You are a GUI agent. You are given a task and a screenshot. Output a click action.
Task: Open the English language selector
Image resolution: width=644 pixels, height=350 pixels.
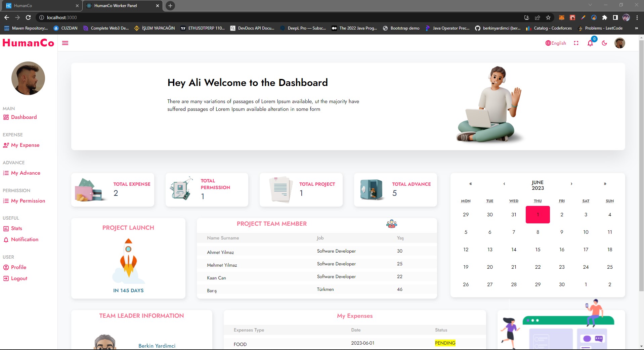coord(556,43)
